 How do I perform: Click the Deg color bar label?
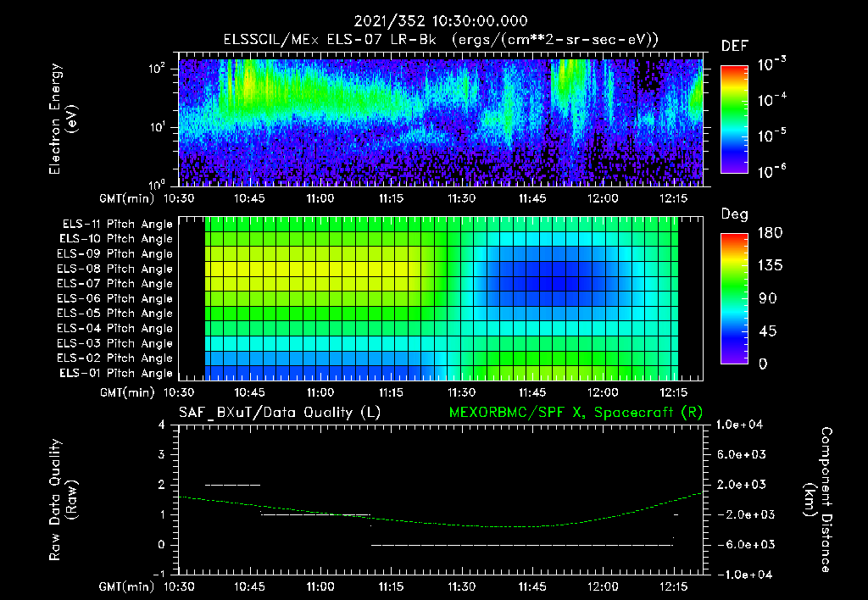pos(734,214)
